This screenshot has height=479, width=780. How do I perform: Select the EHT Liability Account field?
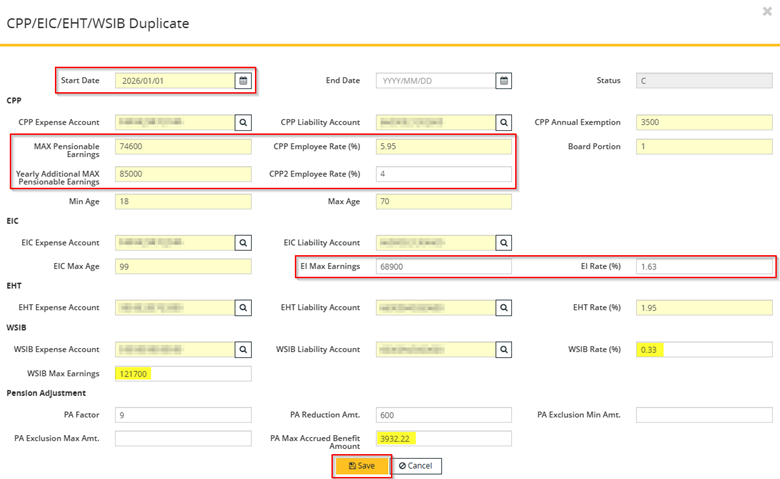click(435, 307)
